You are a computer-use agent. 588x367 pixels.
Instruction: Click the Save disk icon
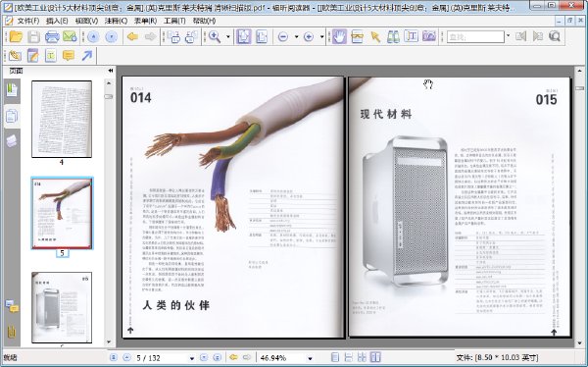[33, 36]
